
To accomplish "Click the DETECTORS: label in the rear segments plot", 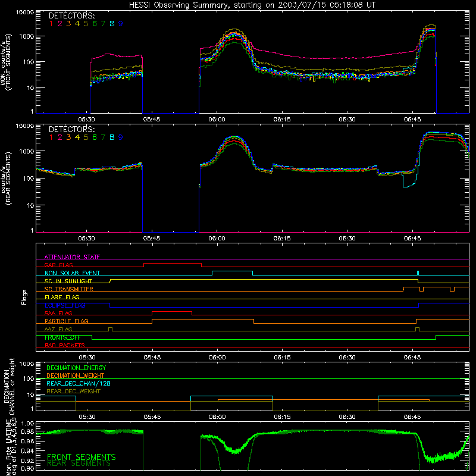I will (71, 129).
